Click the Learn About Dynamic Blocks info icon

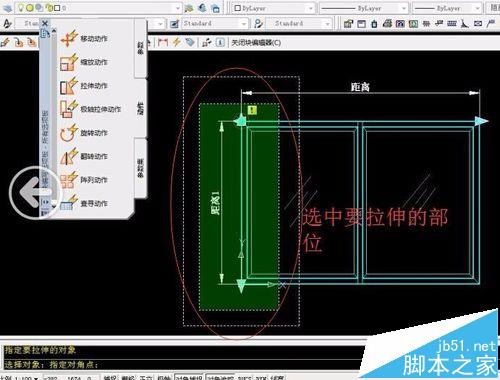(x=220, y=42)
